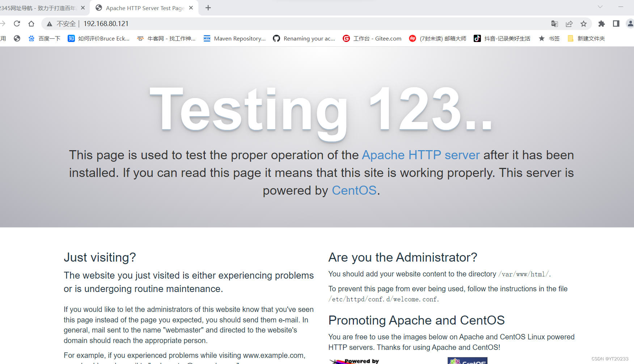Open the globe icon bookmark

coord(17,38)
